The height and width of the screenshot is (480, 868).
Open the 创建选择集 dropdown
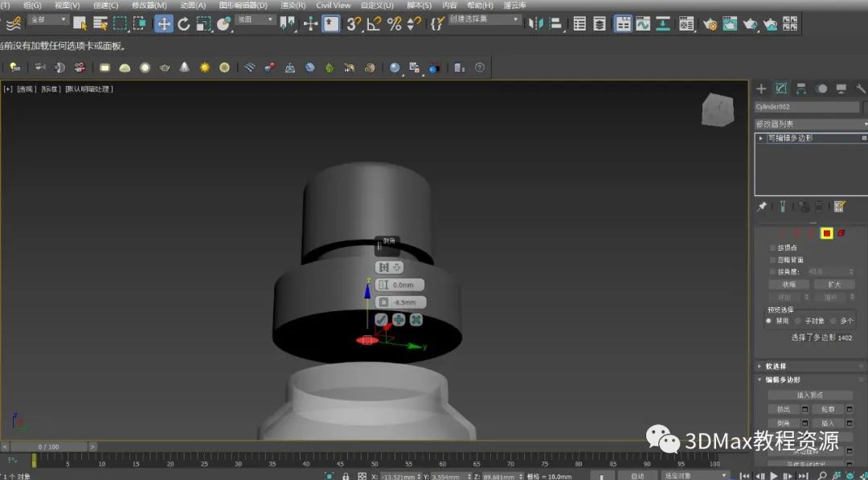[484, 19]
